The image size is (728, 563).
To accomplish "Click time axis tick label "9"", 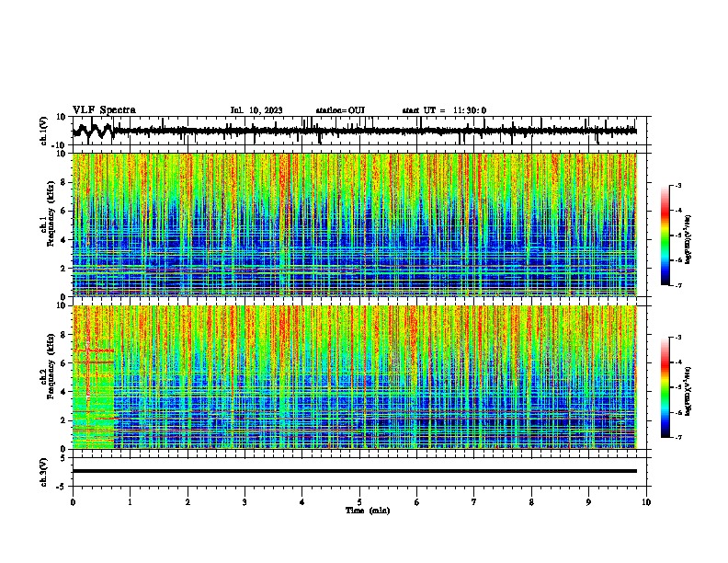I will (x=588, y=502).
